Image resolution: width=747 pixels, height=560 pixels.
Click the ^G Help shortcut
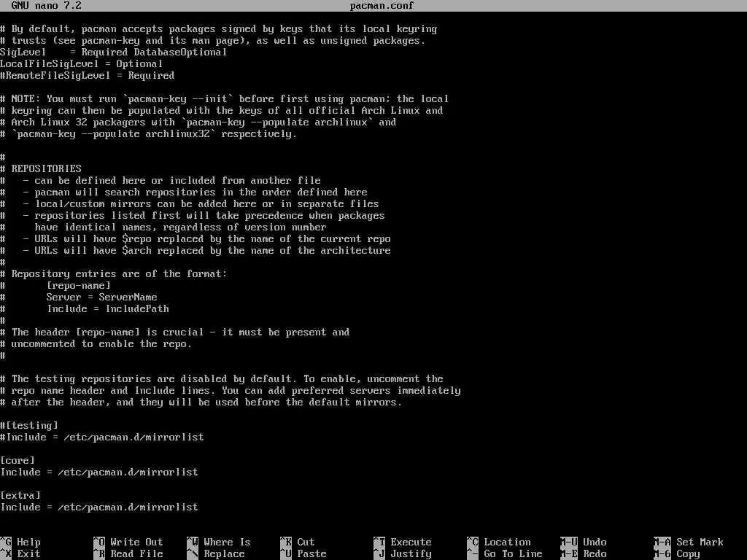[20, 542]
